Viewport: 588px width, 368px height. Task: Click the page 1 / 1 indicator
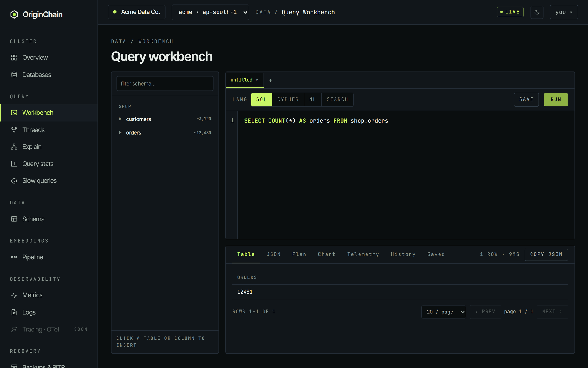point(519,312)
